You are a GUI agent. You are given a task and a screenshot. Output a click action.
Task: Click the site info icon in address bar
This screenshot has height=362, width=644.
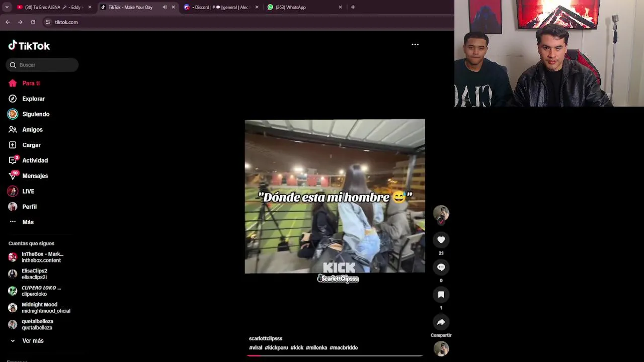pyautogui.click(x=48, y=22)
